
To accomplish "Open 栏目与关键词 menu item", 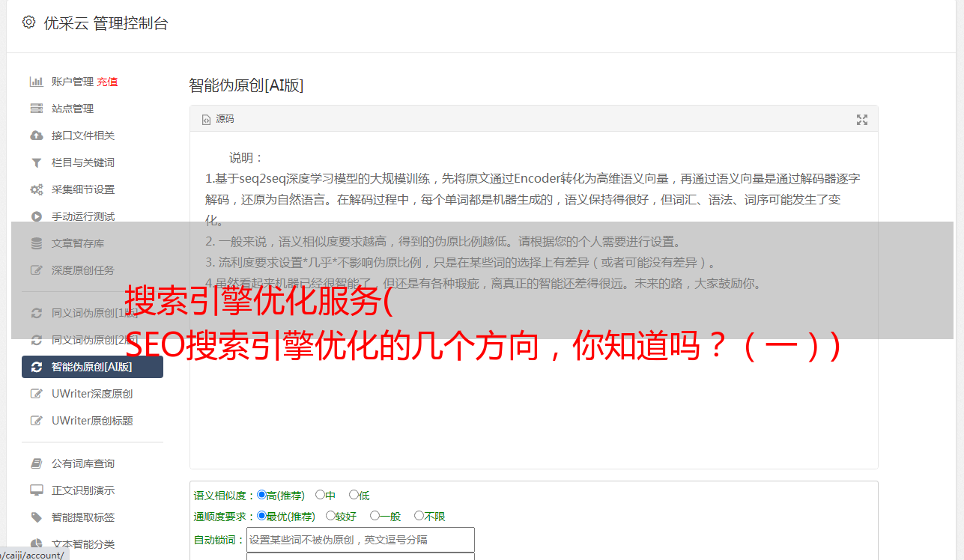I will tap(83, 162).
